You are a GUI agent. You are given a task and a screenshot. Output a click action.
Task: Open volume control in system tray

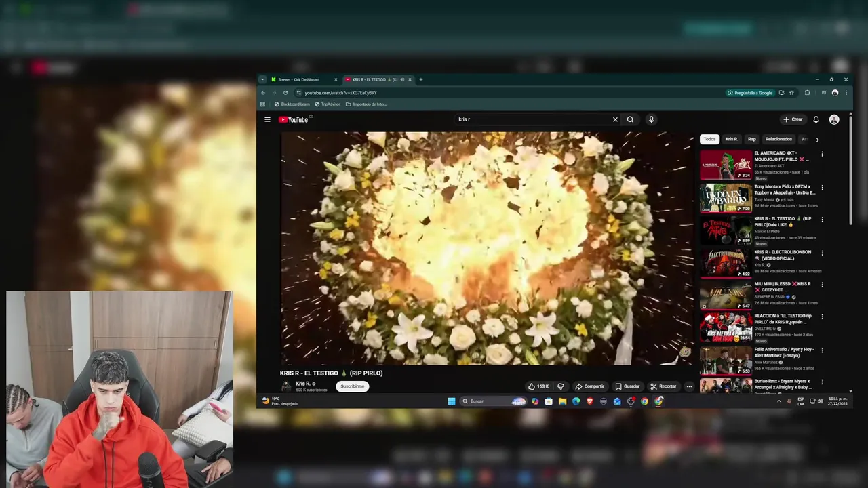point(820,401)
